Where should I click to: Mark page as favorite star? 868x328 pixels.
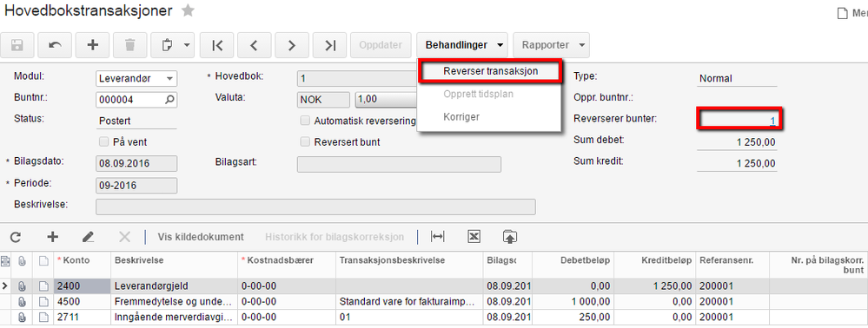point(189,10)
